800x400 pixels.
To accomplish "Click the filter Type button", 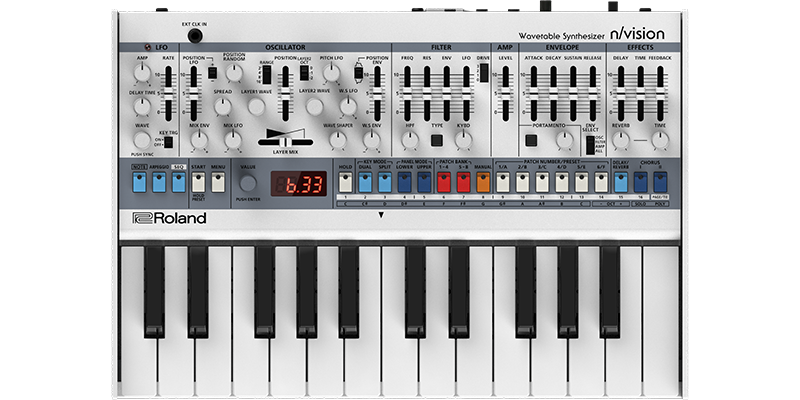I will [x=436, y=140].
